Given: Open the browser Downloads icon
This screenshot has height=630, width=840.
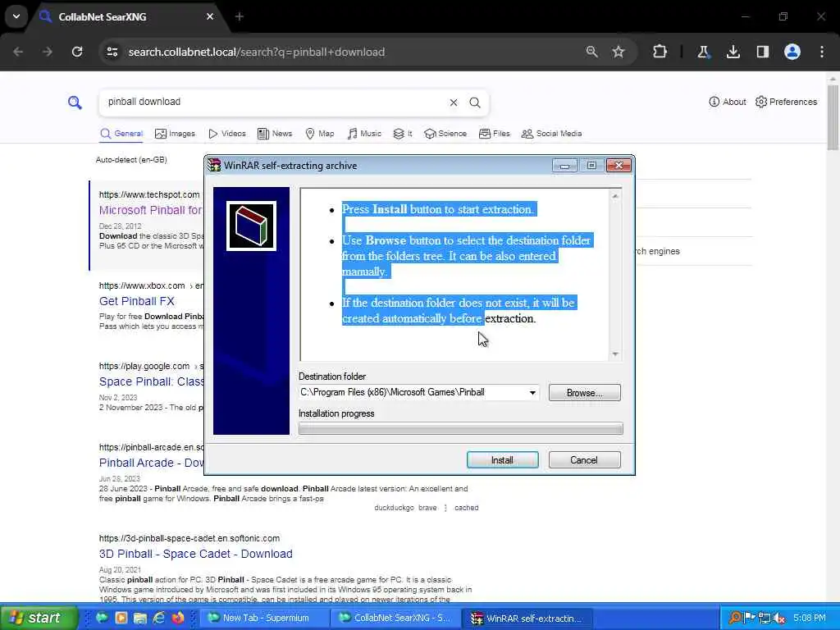Looking at the screenshot, I should tap(733, 52).
